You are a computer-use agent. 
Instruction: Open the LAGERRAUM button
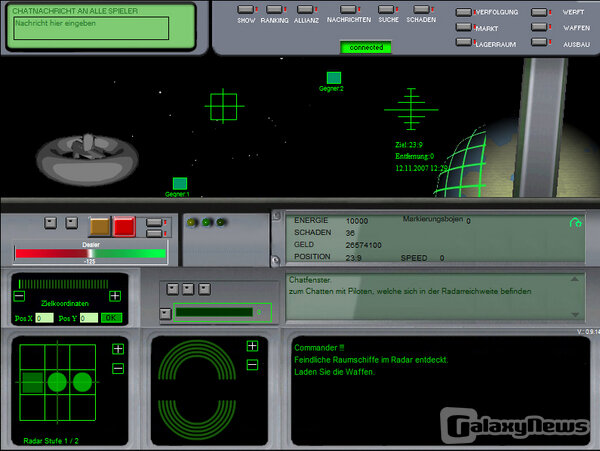(x=463, y=42)
